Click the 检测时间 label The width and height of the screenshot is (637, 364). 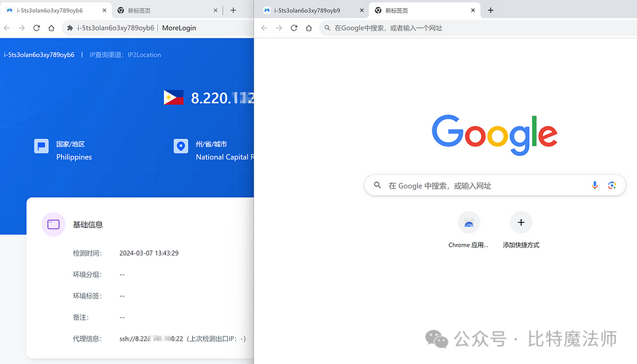point(87,253)
